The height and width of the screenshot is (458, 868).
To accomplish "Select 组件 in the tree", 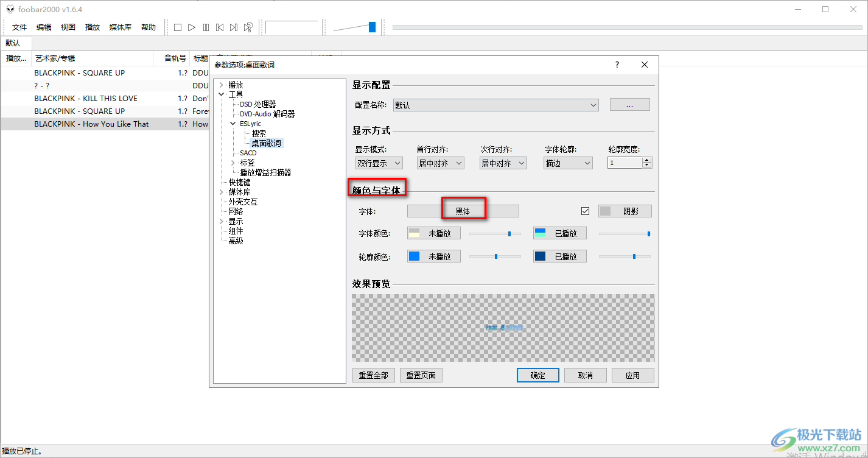I will [x=236, y=231].
